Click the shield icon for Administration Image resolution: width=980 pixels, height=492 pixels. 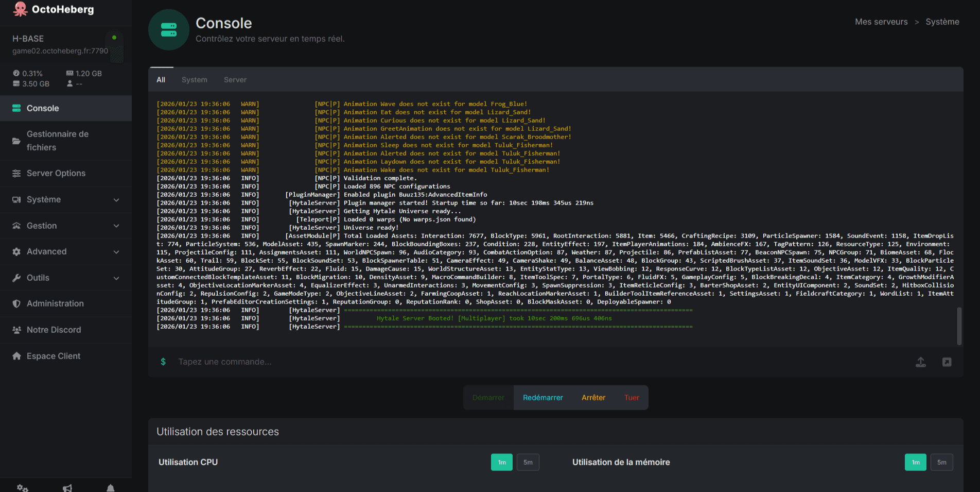pos(16,304)
